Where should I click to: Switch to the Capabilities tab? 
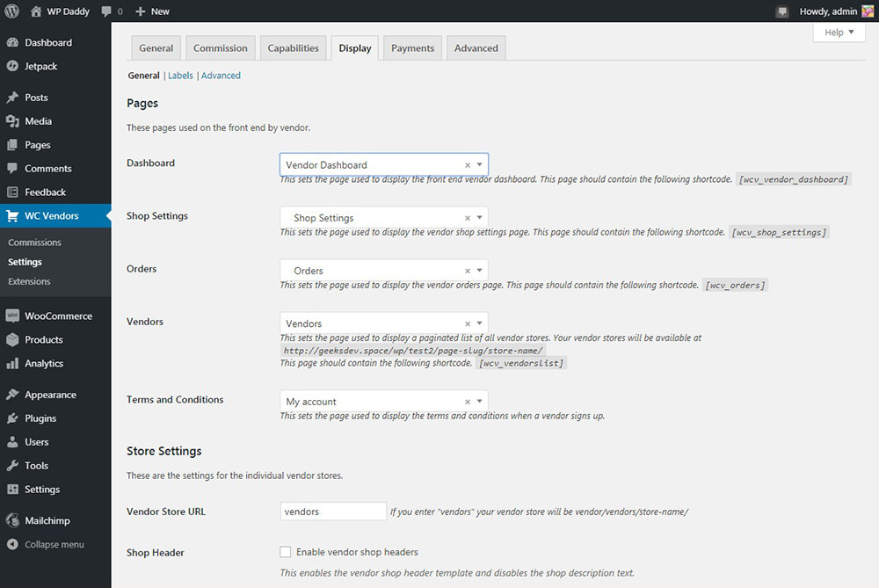click(294, 48)
